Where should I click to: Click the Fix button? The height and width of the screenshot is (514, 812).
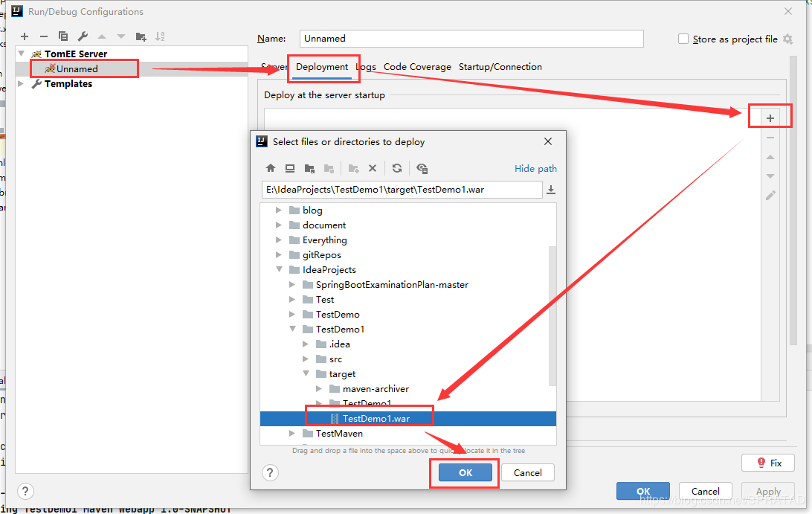(x=768, y=463)
